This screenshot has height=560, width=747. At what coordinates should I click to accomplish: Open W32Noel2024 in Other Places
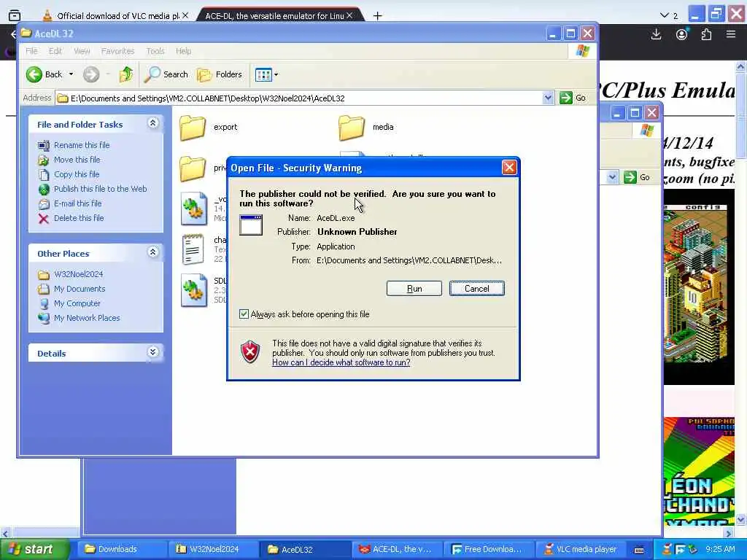tap(78, 274)
